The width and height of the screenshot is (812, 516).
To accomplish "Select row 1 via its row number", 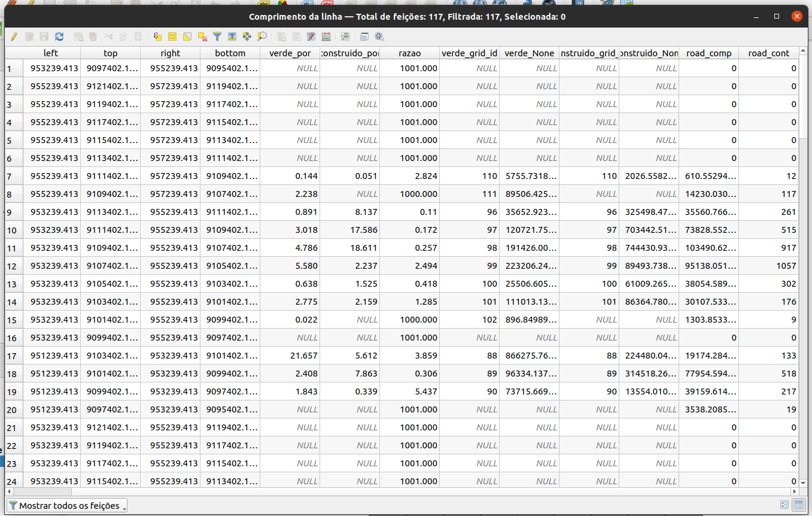I will pos(13,68).
